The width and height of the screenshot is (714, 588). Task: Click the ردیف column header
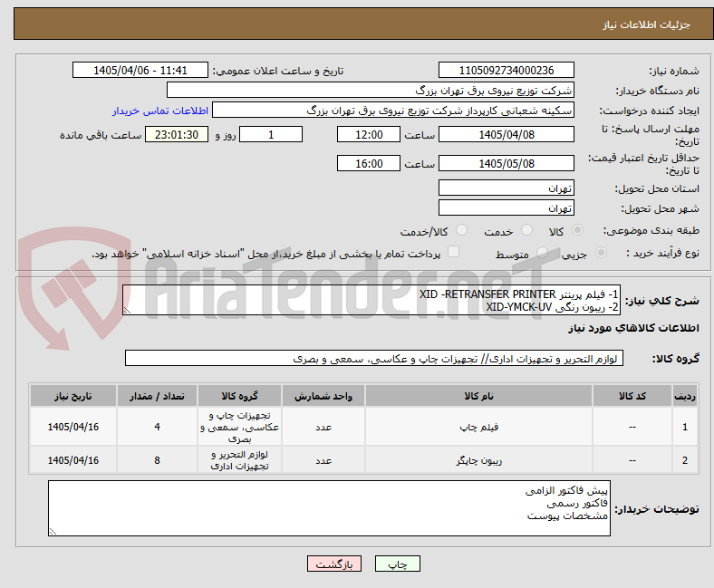pos(685,396)
